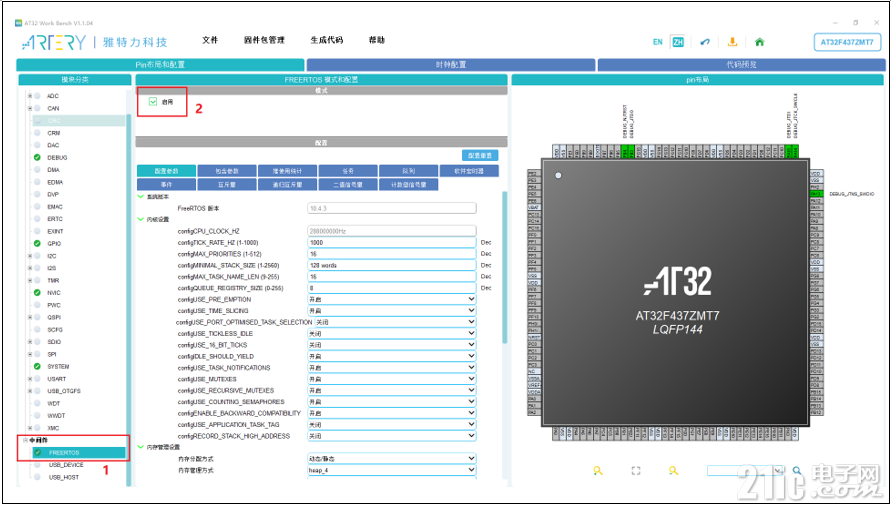The height and width of the screenshot is (507, 891).
Task: Click the green check icon next to GPIO
Action: point(37,243)
